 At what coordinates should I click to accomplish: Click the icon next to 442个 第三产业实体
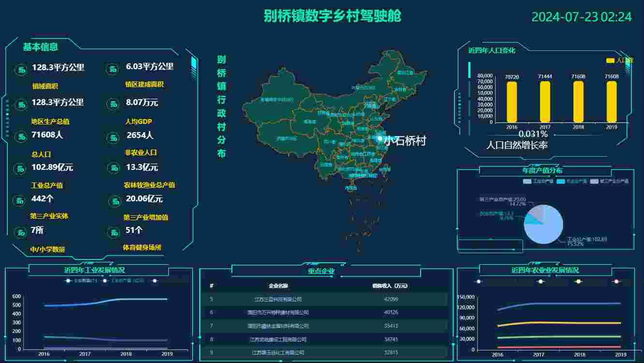coord(19,200)
